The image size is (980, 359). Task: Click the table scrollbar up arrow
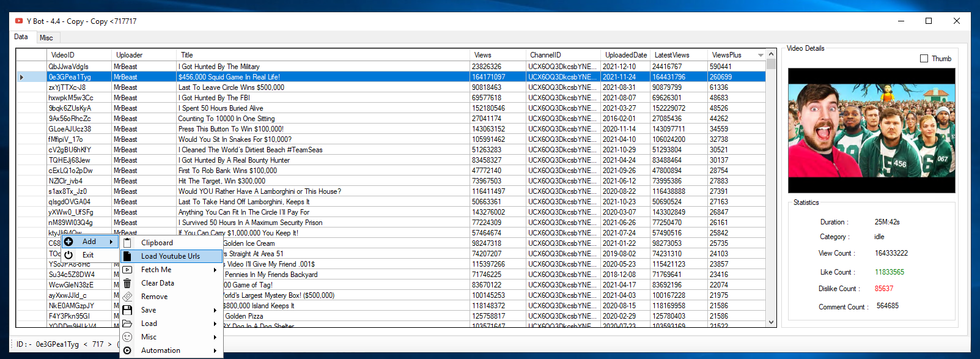[771, 54]
